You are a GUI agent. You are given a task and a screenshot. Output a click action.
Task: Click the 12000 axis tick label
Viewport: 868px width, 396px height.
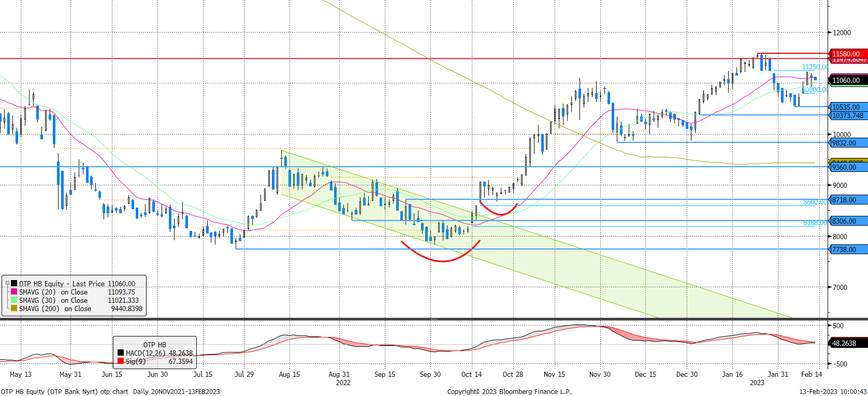coord(842,33)
